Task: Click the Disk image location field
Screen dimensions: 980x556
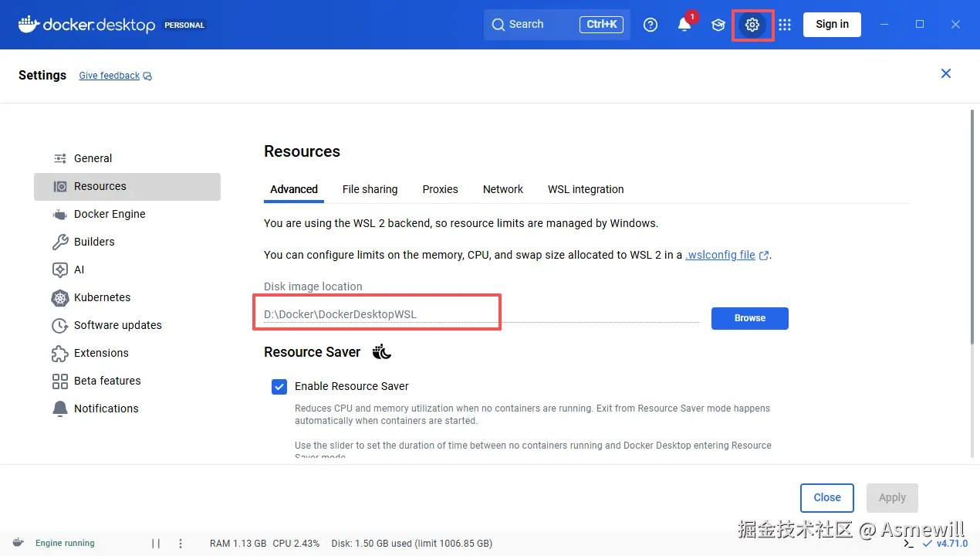Action: (482, 314)
